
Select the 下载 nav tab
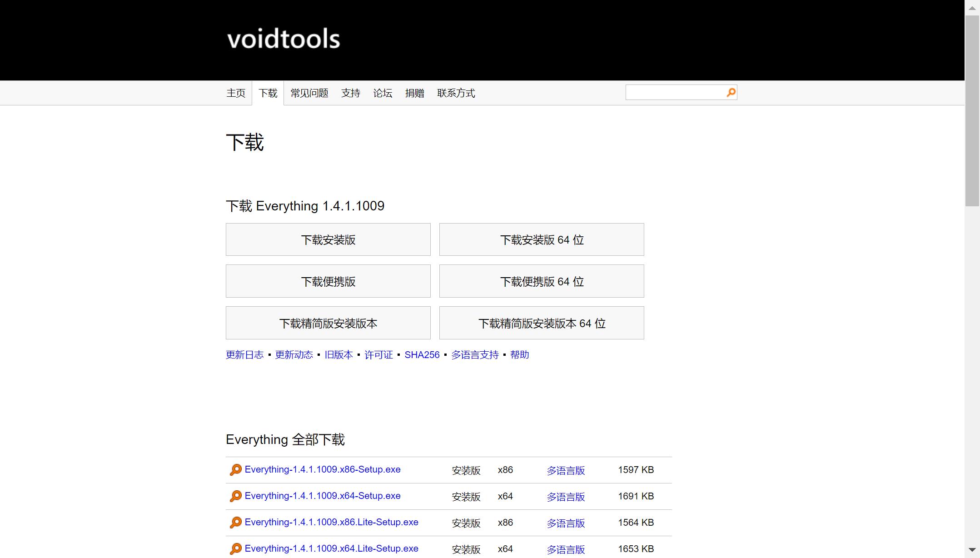[268, 93]
